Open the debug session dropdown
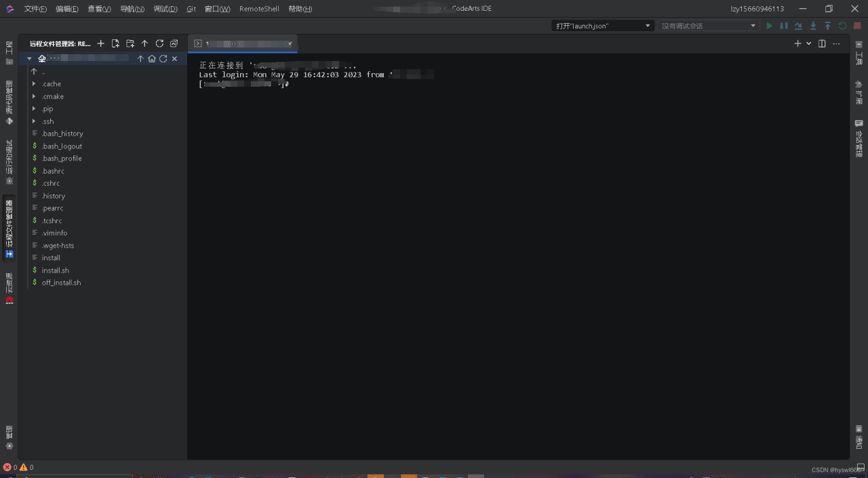Viewport: 868px width, 478px height. click(708, 26)
